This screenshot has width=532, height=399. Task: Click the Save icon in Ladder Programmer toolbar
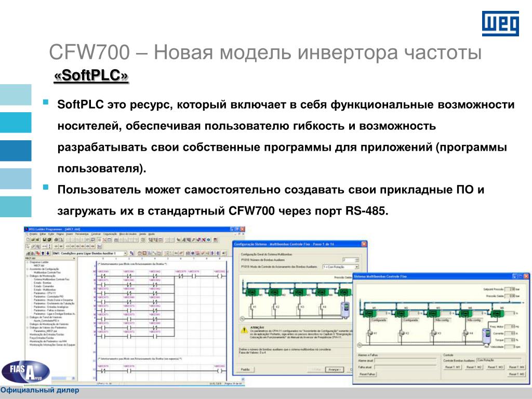pos(45,240)
